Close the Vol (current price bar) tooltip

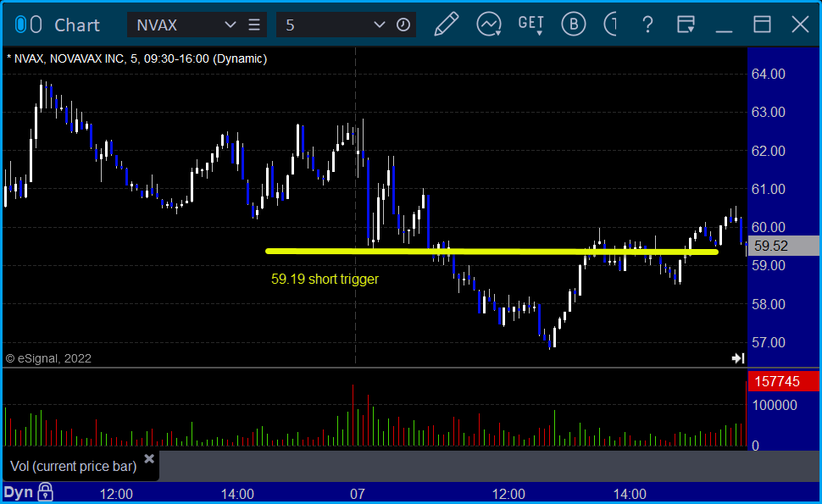coord(149,459)
